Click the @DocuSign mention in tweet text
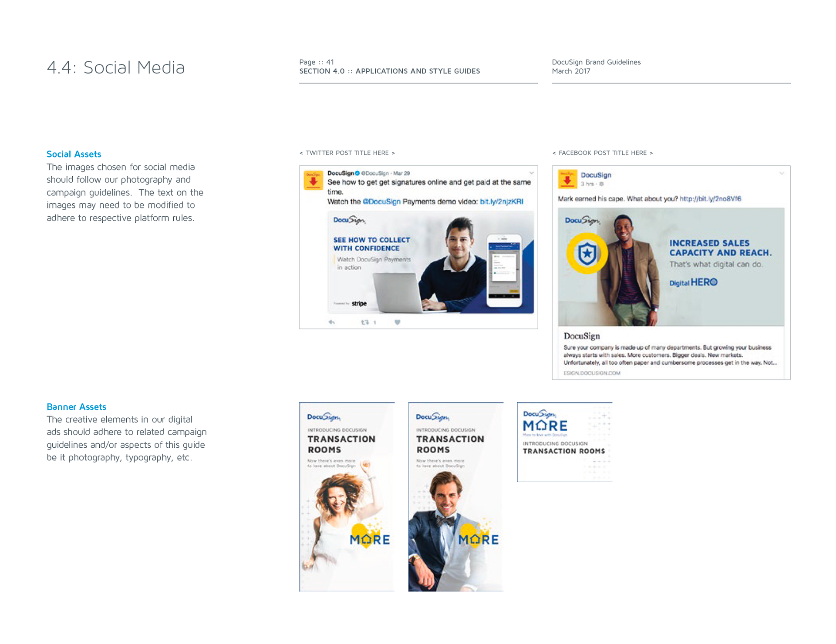The image size is (836, 644). (x=381, y=201)
